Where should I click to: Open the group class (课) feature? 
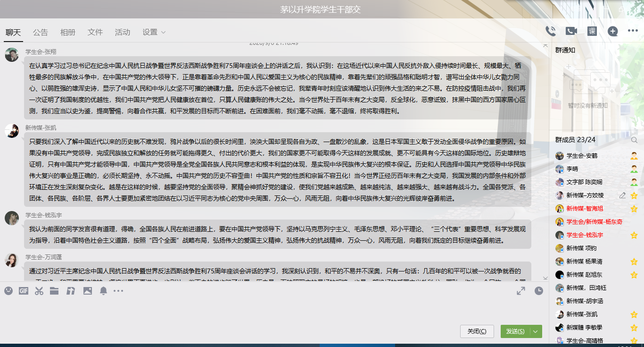pyautogui.click(x=592, y=31)
